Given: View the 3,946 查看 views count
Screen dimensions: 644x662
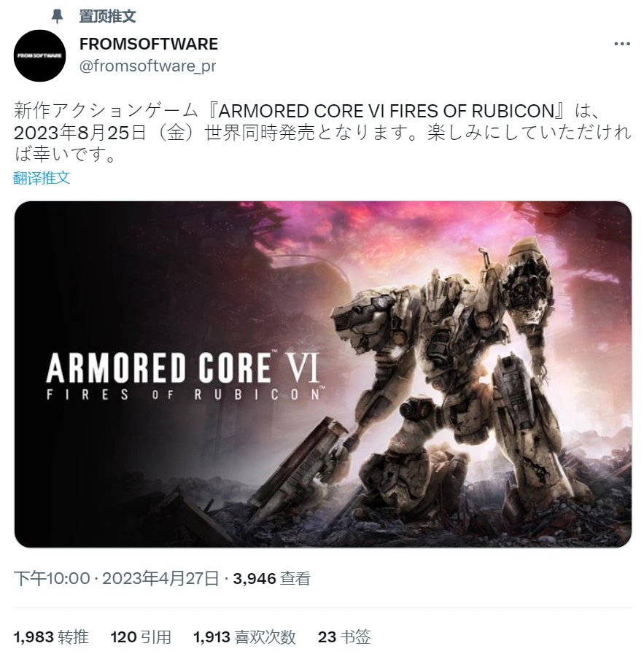Looking at the screenshot, I should coord(271,578).
